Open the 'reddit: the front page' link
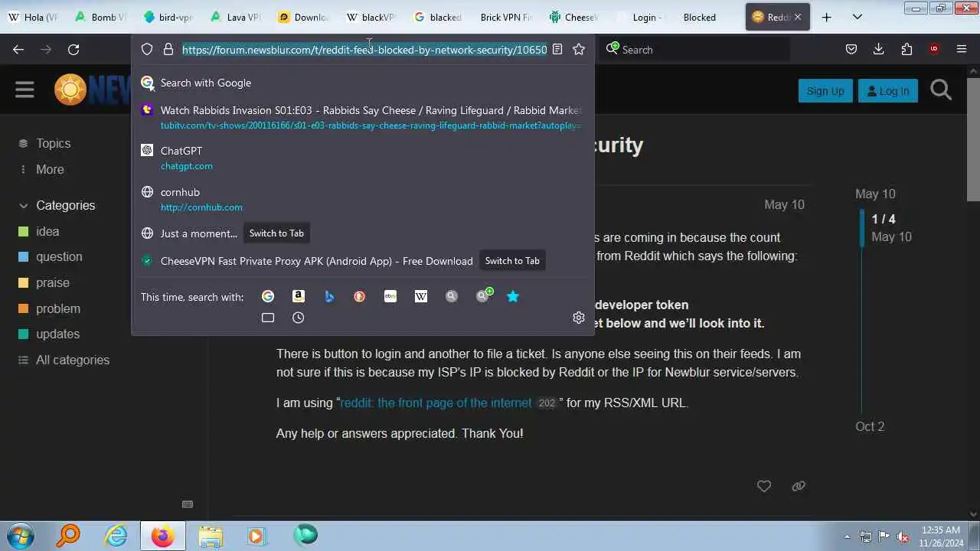980x551 pixels. point(436,403)
